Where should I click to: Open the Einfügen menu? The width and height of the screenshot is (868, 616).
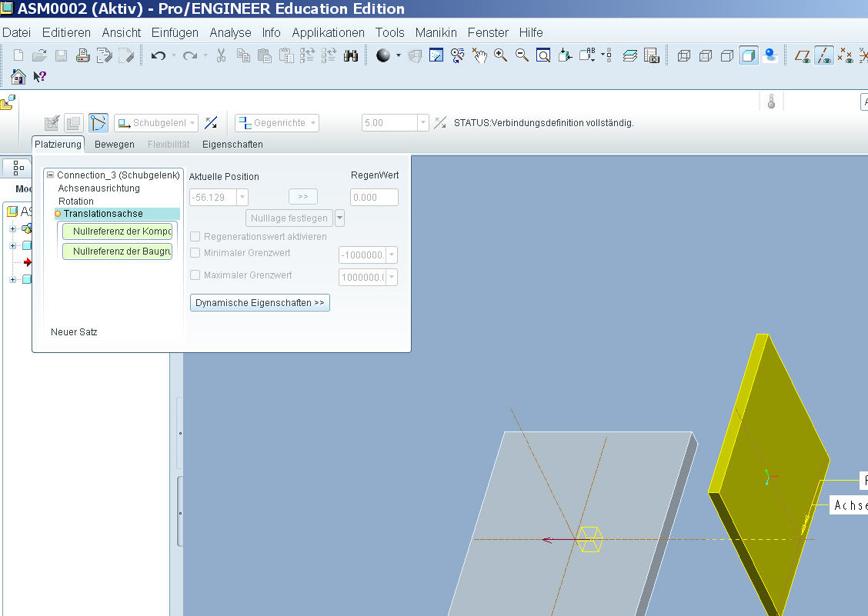175,32
